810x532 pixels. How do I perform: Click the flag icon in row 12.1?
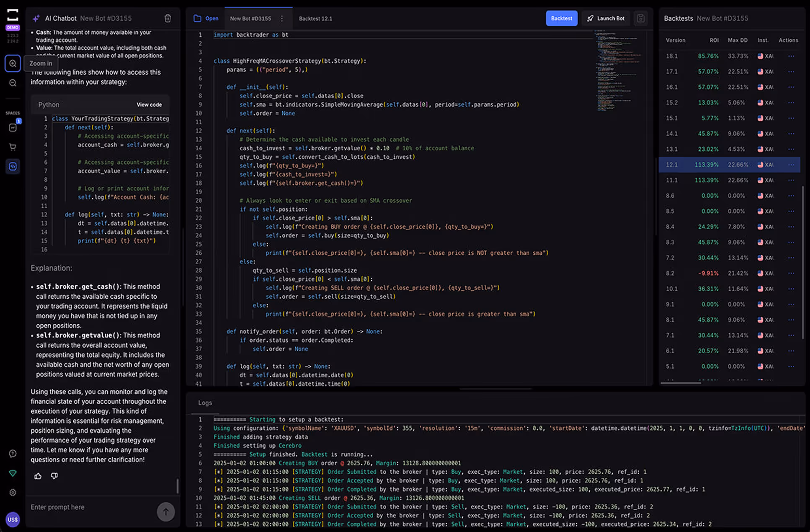tap(760, 165)
